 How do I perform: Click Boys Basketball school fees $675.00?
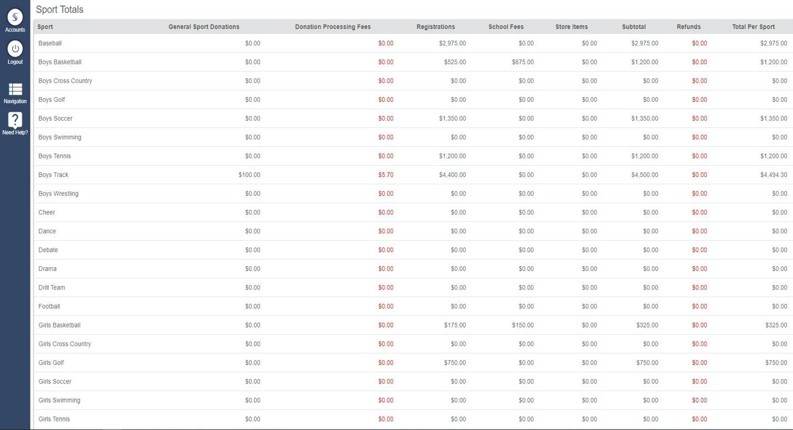tap(523, 62)
